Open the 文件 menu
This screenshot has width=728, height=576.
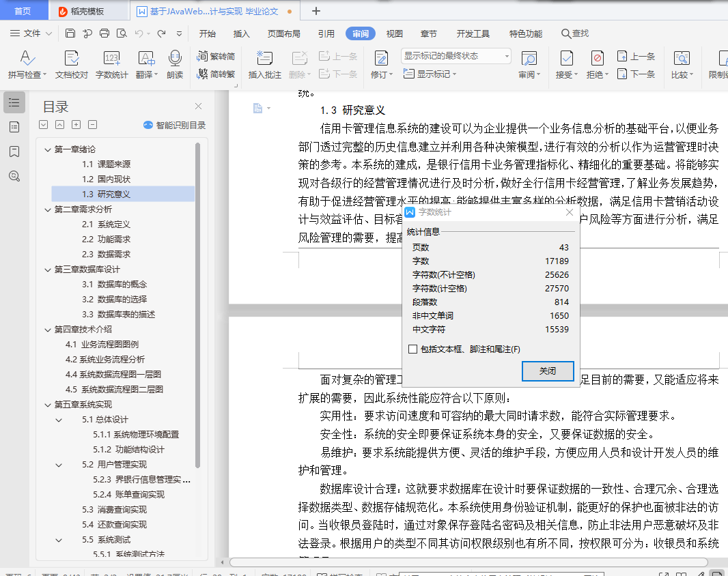coord(31,33)
